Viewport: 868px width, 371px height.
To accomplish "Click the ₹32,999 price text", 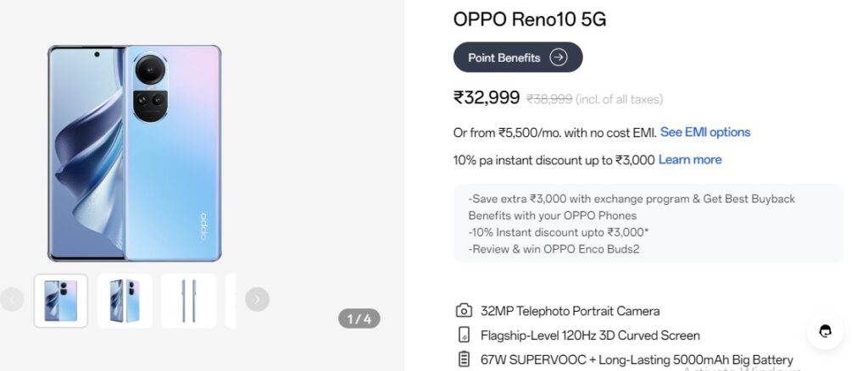I will (487, 98).
